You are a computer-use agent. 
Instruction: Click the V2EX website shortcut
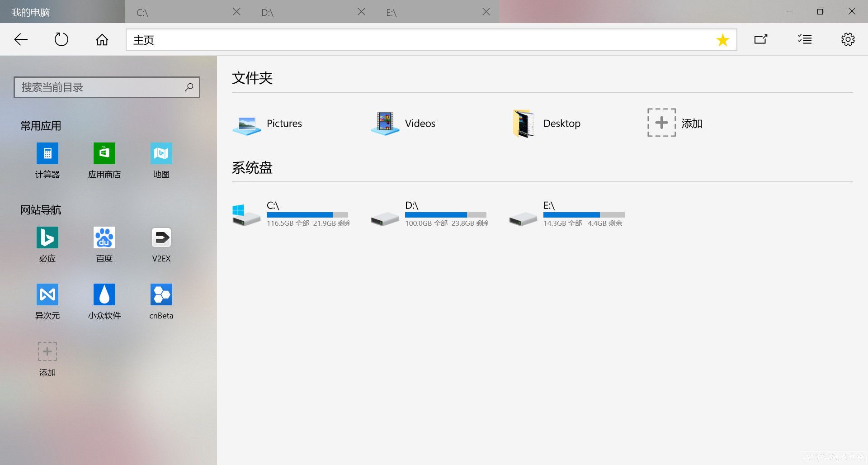[161, 238]
